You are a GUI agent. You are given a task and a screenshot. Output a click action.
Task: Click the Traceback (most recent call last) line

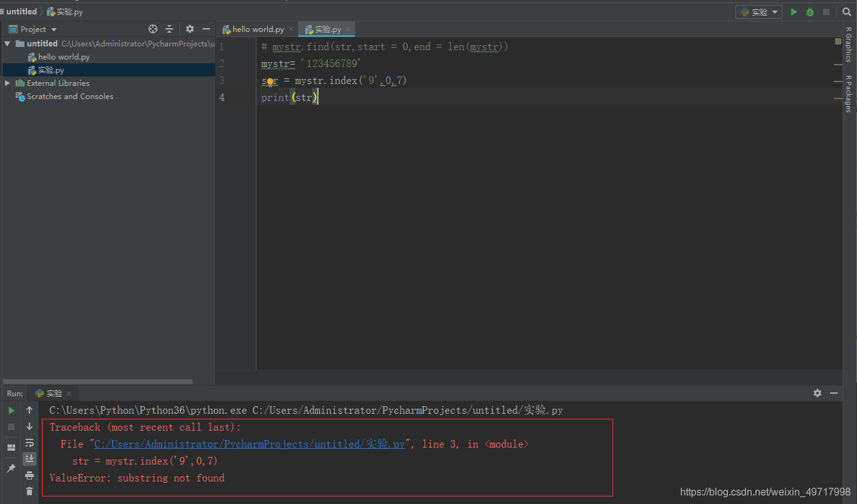(x=145, y=427)
